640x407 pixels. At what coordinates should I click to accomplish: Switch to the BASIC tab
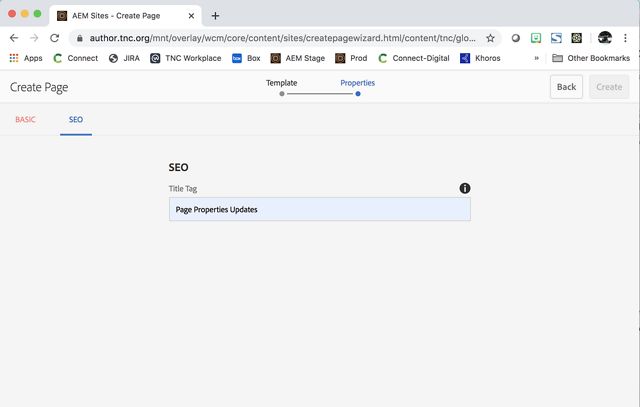tap(25, 120)
